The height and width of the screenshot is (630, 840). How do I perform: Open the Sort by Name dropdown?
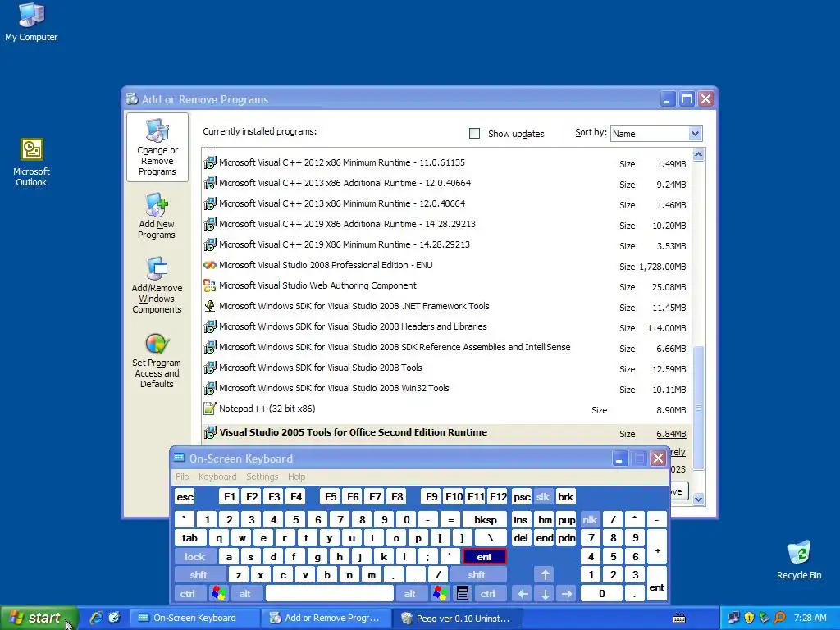[695, 134]
